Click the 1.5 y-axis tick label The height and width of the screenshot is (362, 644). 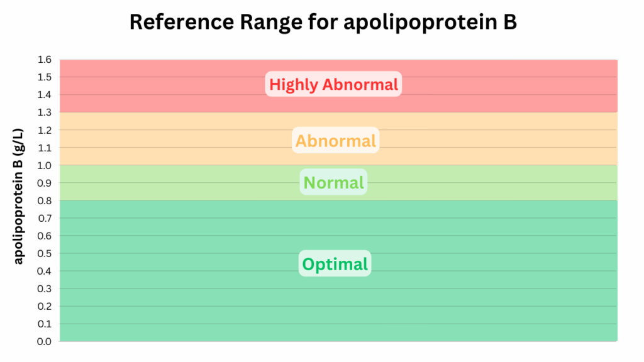tap(44, 77)
